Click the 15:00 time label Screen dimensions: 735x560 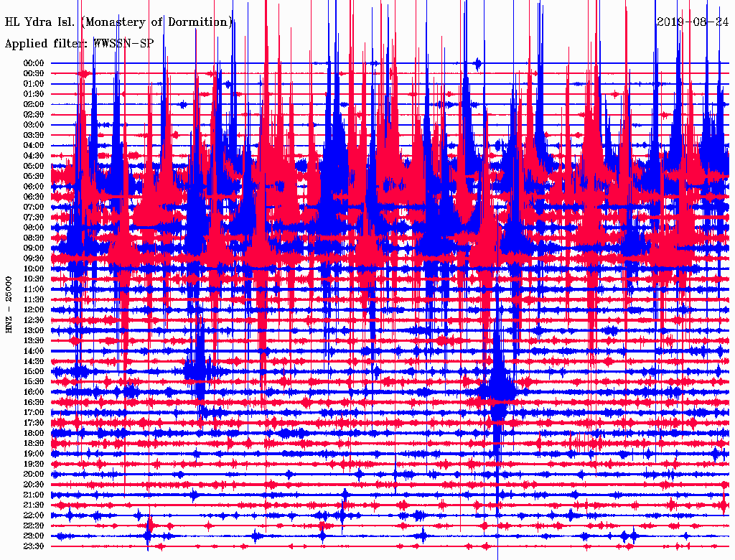point(33,371)
